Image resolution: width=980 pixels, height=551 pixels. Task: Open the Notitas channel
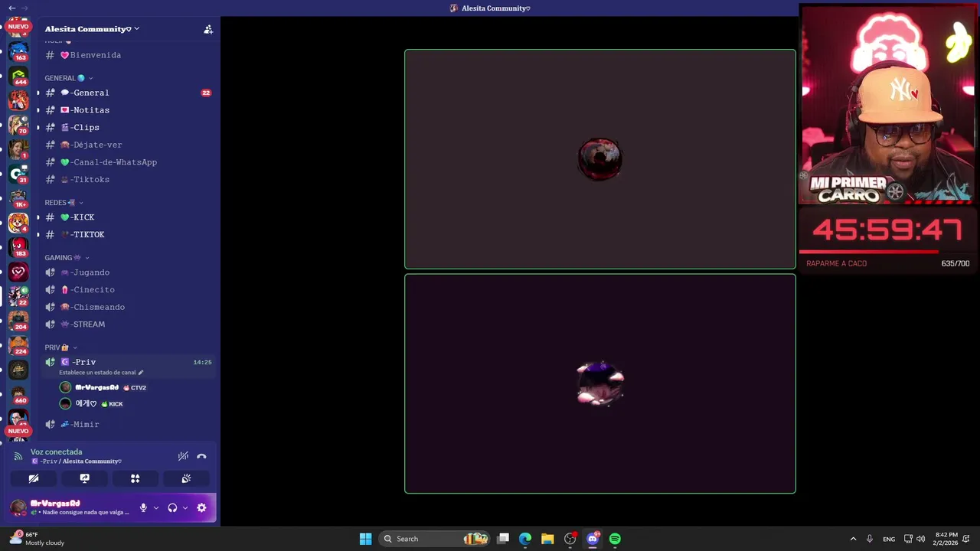(x=128, y=110)
